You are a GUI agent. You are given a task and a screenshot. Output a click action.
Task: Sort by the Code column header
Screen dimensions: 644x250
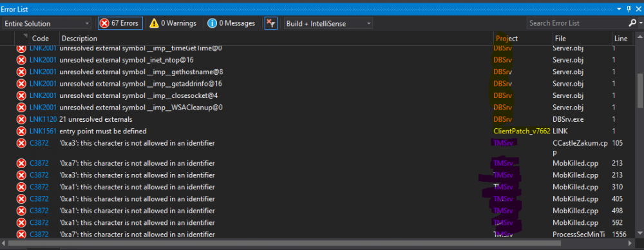(40, 39)
